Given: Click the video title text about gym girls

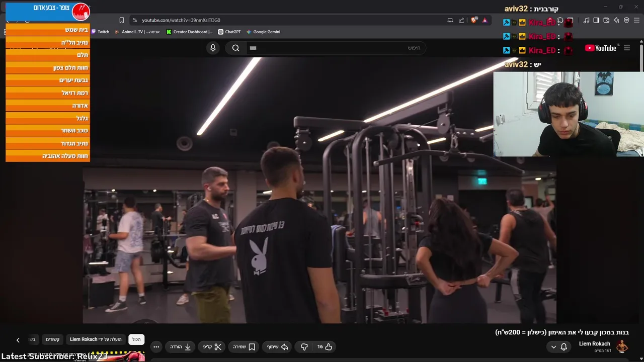Looking at the screenshot, I should click(562, 332).
